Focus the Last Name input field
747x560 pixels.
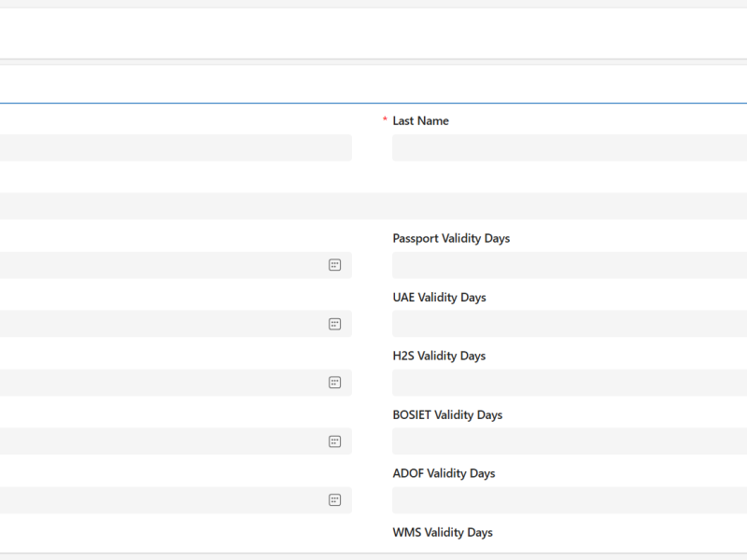pyautogui.click(x=570, y=147)
